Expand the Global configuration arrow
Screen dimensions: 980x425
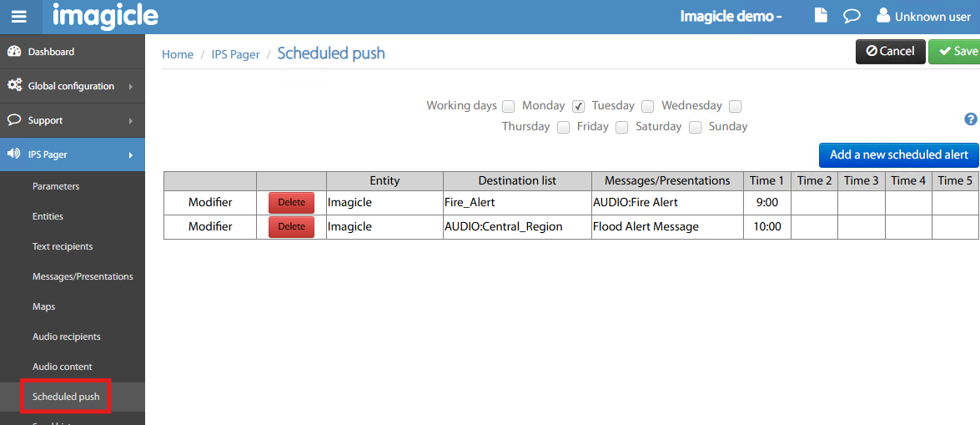[x=131, y=86]
